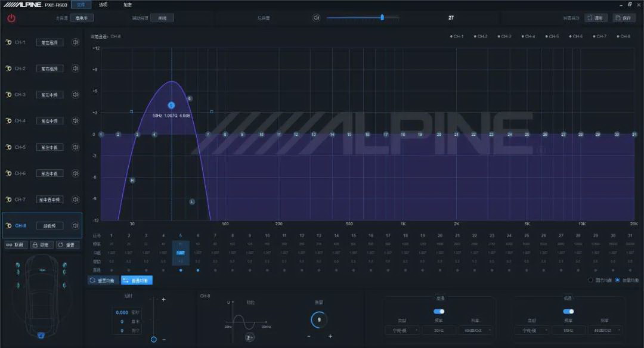Click the link channels button
Image resolution: width=644 pixels, height=348 pixels.
pos(16,244)
